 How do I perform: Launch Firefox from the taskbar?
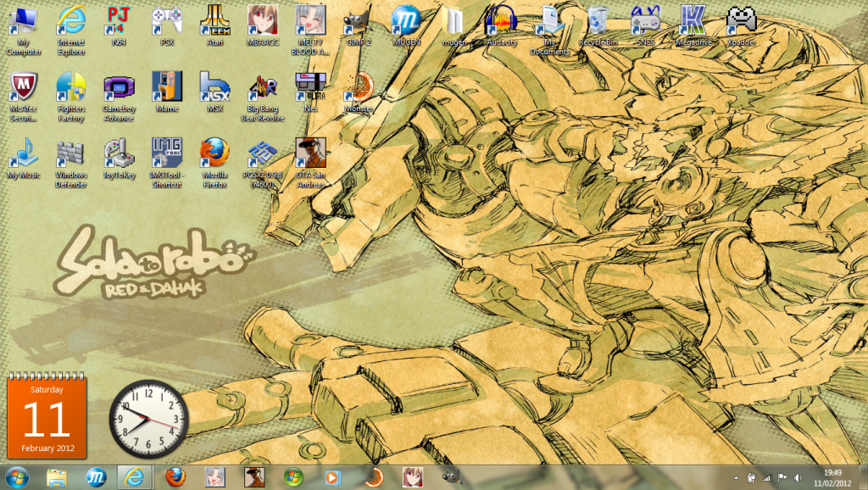(175, 477)
